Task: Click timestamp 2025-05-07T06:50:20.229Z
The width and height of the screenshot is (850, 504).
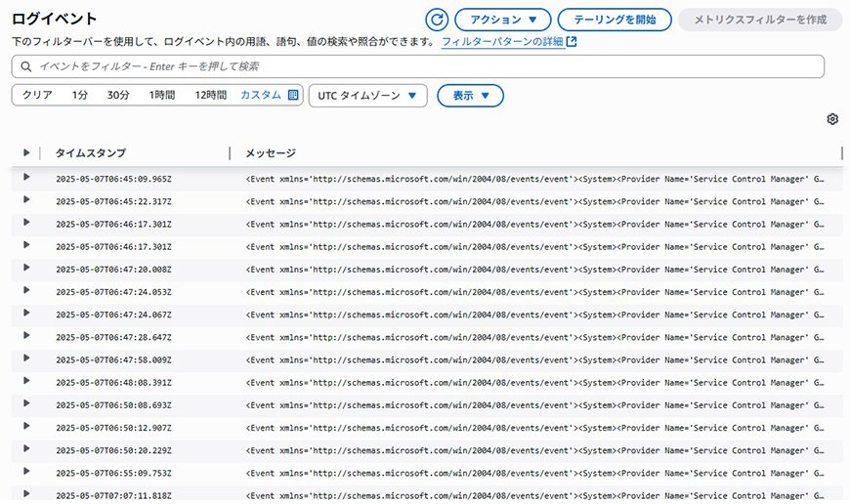Action: point(113,450)
